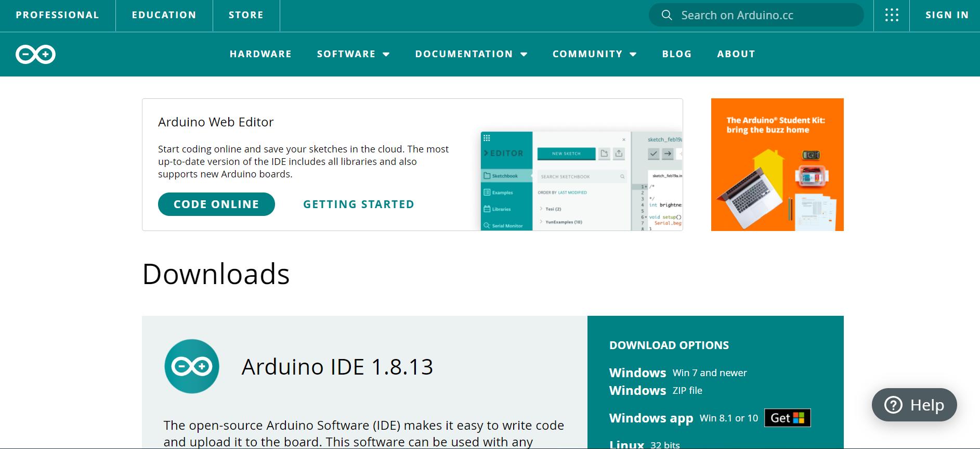Open the Arduino Student Kit banner
980x449 pixels.
pos(777,164)
